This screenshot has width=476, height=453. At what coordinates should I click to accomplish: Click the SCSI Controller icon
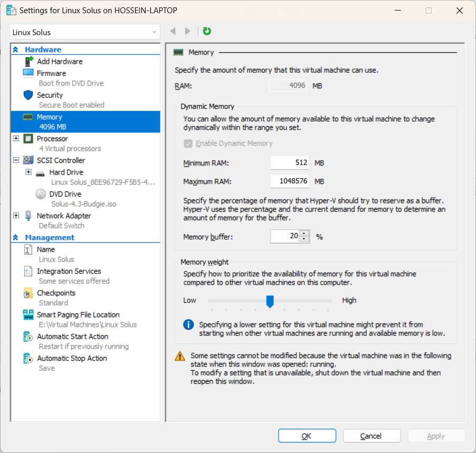click(x=28, y=160)
